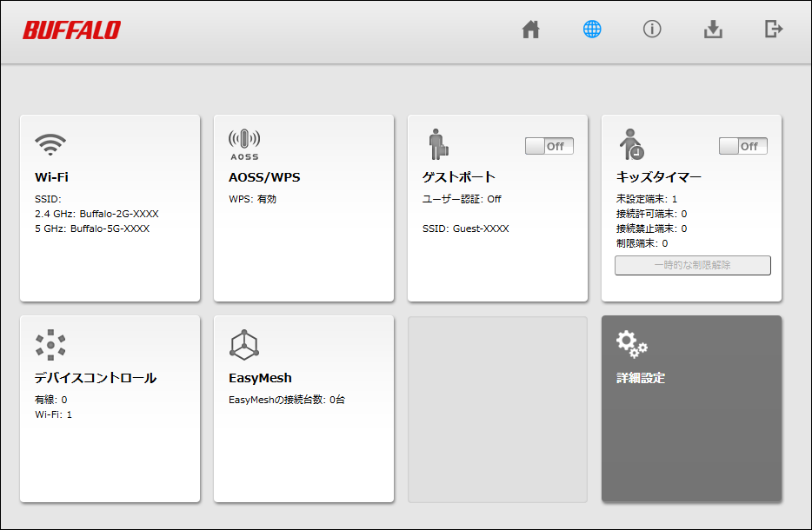Click the EasyMeshの接続台数: 0台 text

(x=287, y=400)
